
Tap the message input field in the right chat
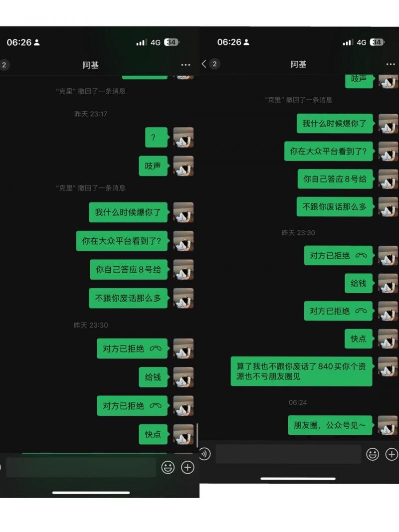[288, 454]
